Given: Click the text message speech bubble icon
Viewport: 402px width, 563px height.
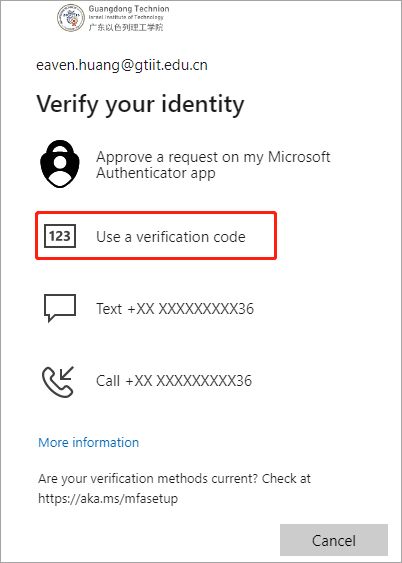Looking at the screenshot, I should tap(60, 308).
